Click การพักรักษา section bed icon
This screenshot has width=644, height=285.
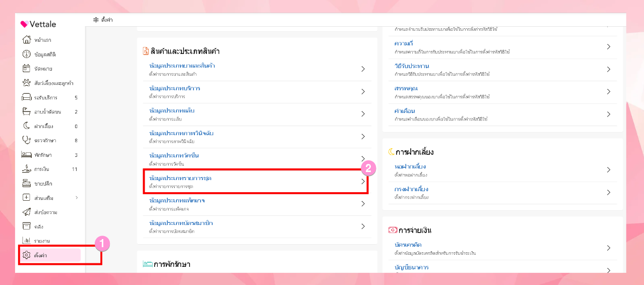[x=148, y=264]
